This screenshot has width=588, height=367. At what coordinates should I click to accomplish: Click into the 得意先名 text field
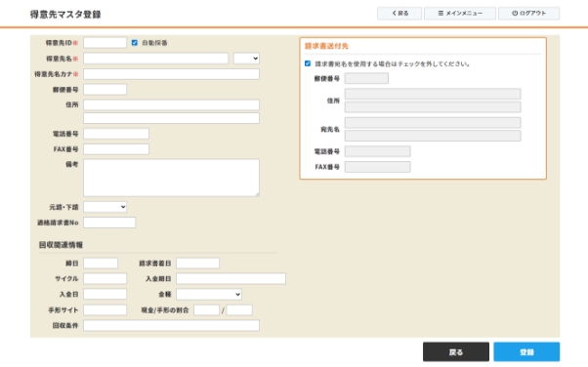pyautogui.click(x=155, y=59)
